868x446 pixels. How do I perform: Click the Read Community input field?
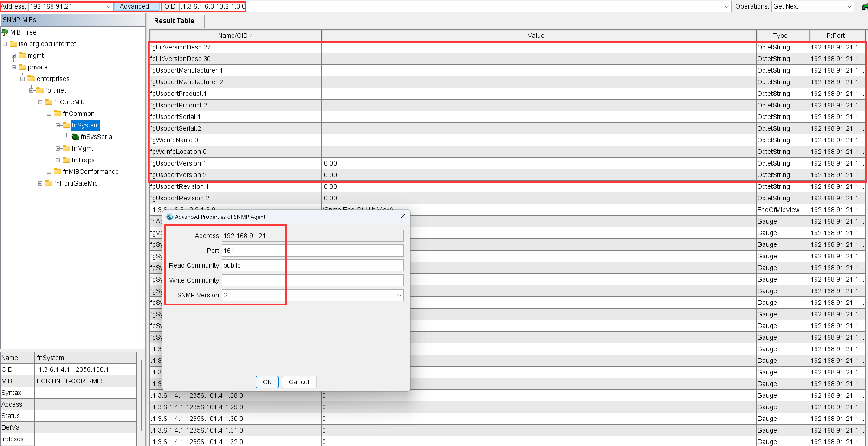click(x=312, y=265)
